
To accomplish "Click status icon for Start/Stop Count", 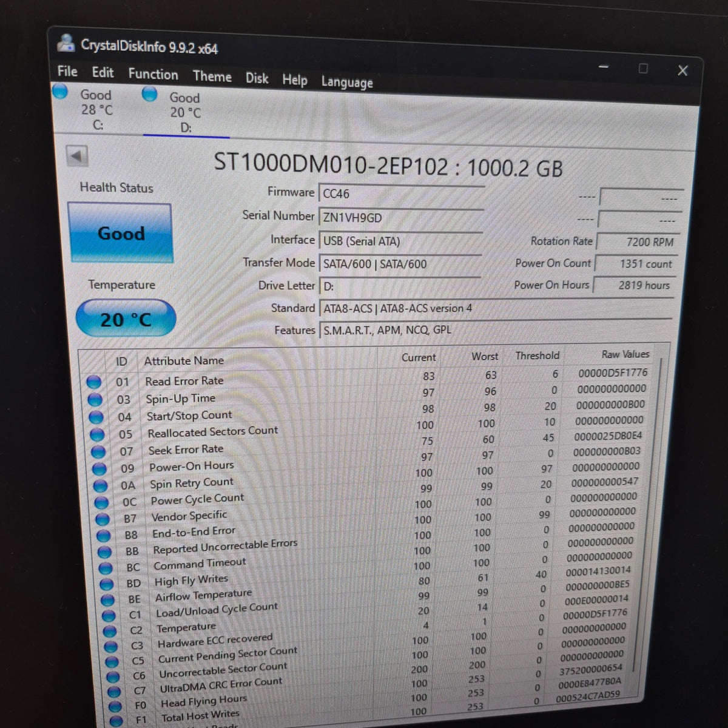I will click(96, 417).
